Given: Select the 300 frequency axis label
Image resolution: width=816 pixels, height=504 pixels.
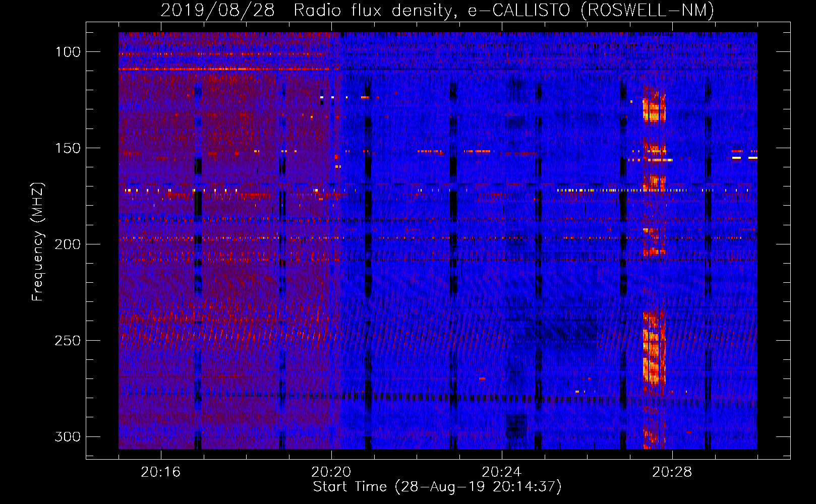Looking at the screenshot, I should point(67,436).
